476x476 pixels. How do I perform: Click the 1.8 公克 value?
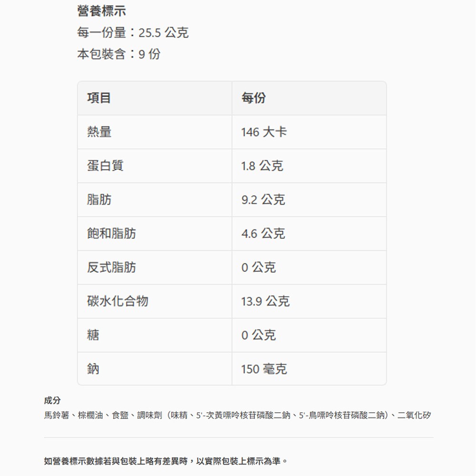point(262,166)
